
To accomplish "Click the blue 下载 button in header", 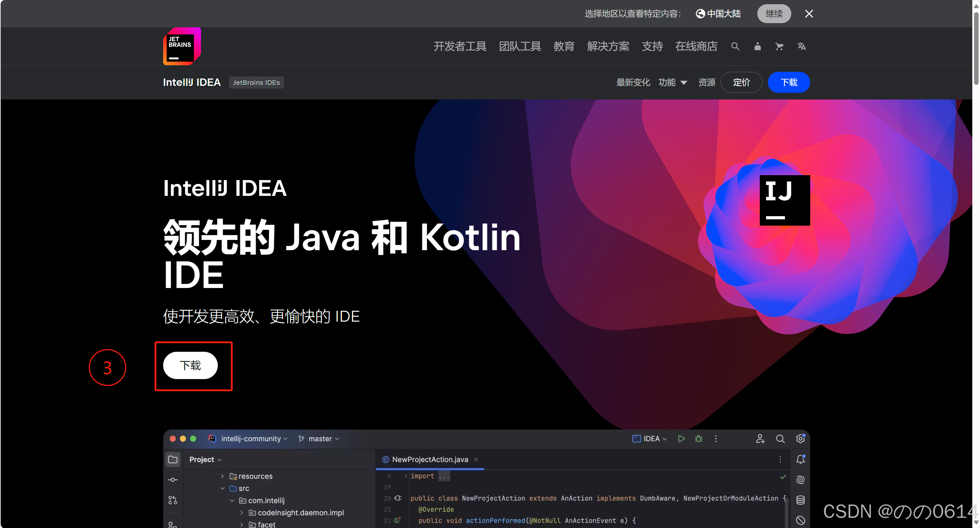I will [788, 82].
